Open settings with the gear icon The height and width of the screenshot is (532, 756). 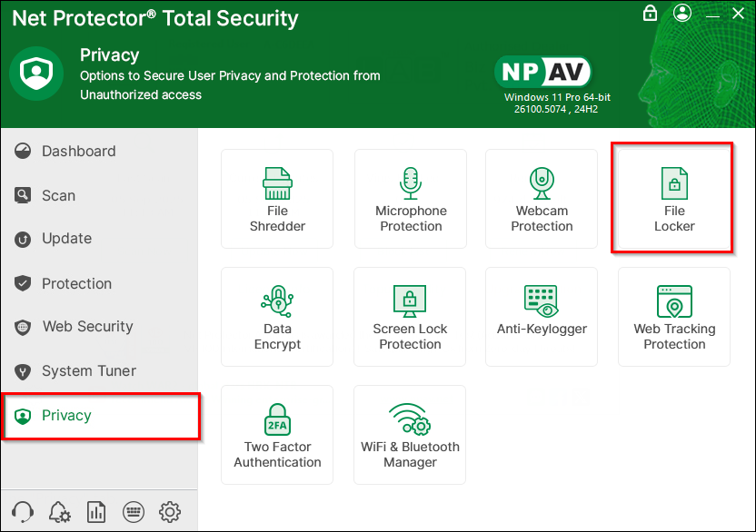[x=170, y=511]
